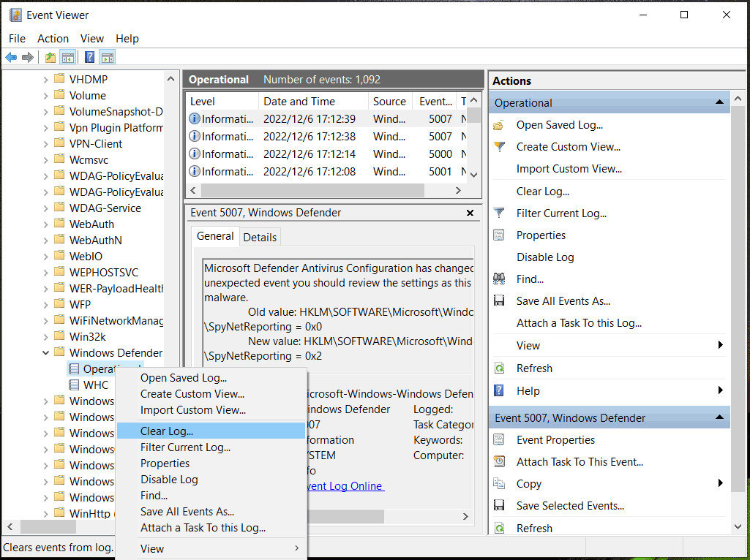
Task: Expand the Win32k tree node
Action: tap(46, 337)
